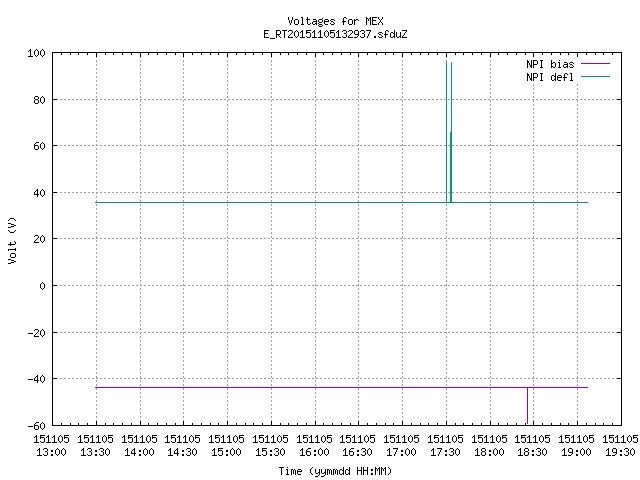Click the y-axis value '100'
The width and height of the screenshot is (640, 480).
tap(36, 53)
